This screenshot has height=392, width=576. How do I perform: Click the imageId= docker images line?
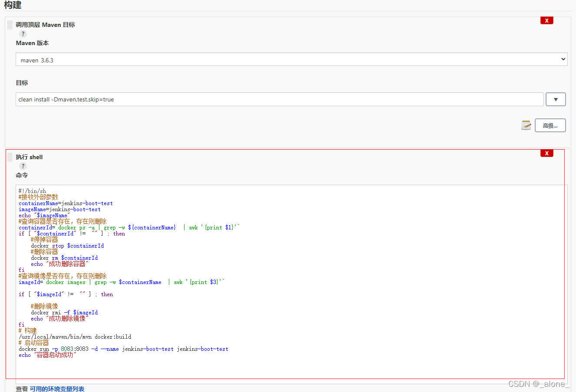[x=122, y=282]
